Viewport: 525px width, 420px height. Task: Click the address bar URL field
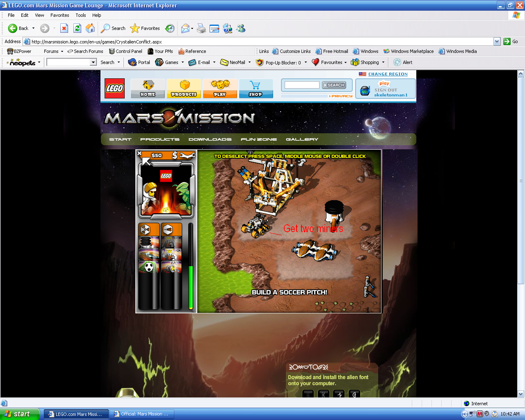262,41
